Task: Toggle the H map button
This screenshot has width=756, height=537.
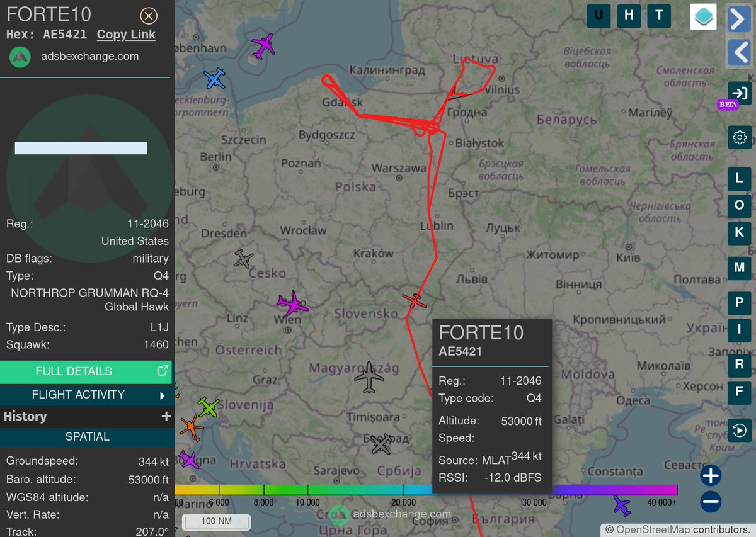Action: click(629, 16)
